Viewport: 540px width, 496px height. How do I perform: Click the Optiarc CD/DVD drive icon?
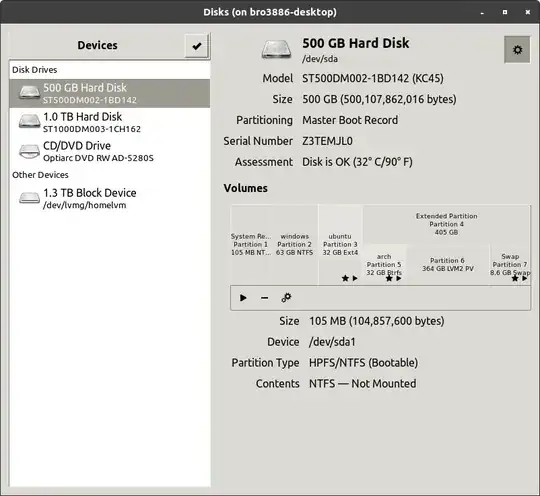tap(29, 151)
